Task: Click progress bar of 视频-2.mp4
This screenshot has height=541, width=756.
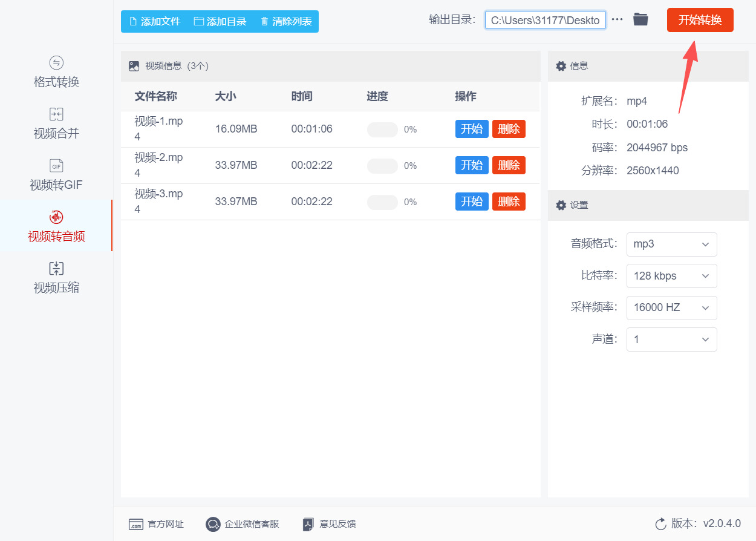Action: pos(382,166)
